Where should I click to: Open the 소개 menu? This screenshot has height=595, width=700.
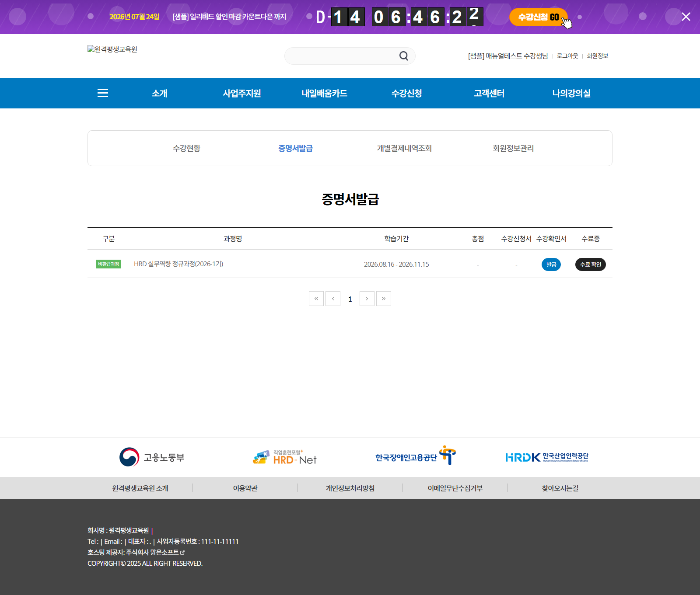coord(160,93)
